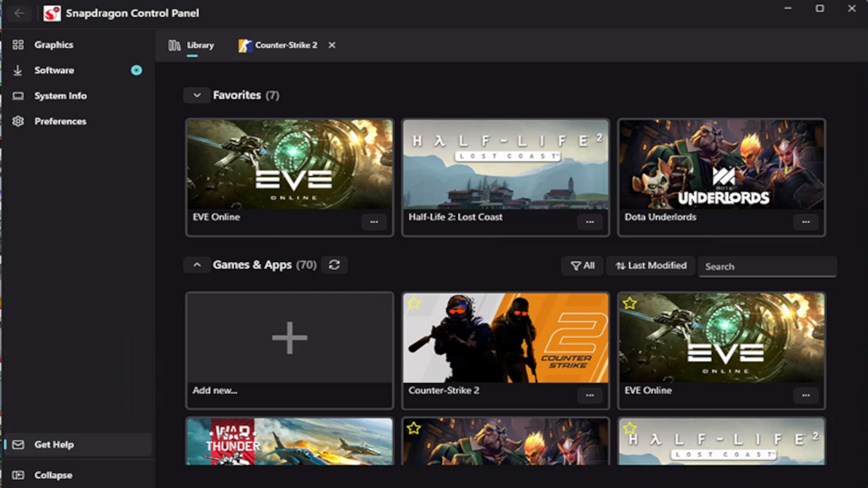Unstar Half-Life 2: Lost Coast
The image size is (868, 488).
(629, 427)
